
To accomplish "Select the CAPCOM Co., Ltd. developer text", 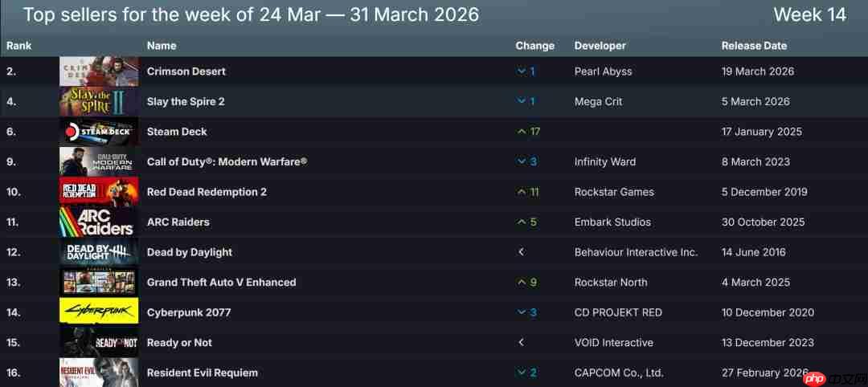I will (x=619, y=373).
